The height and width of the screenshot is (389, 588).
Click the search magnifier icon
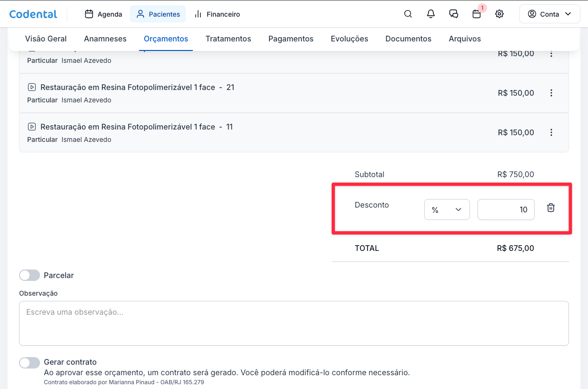click(x=408, y=14)
